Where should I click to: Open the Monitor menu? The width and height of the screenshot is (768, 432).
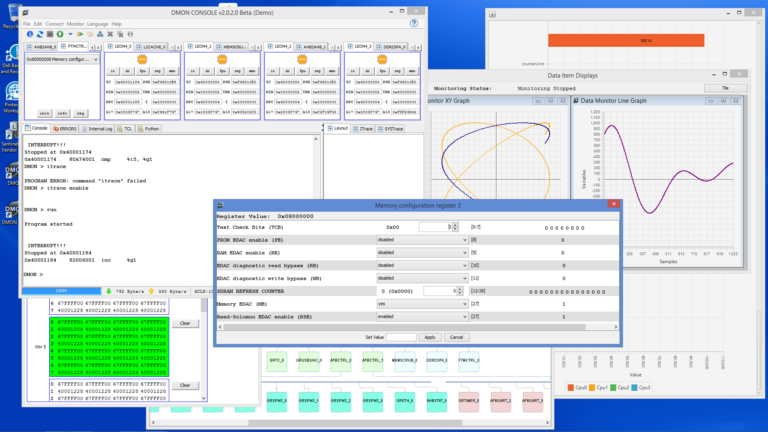tap(75, 24)
